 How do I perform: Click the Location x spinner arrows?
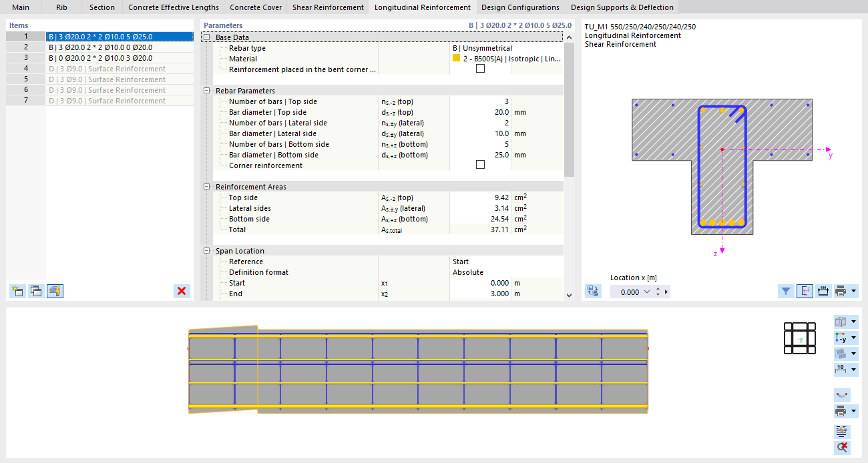658,292
